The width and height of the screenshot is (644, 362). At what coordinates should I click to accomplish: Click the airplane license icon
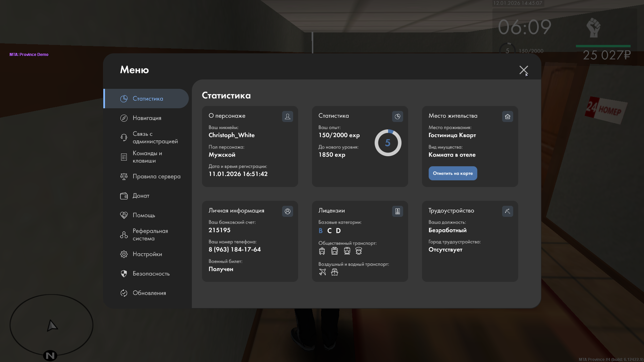click(322, 272)
